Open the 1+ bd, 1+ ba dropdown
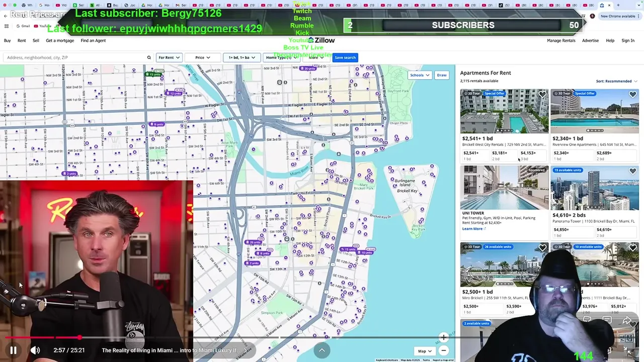The height and width of the screenshot is (362, 644). pos(242,57)
